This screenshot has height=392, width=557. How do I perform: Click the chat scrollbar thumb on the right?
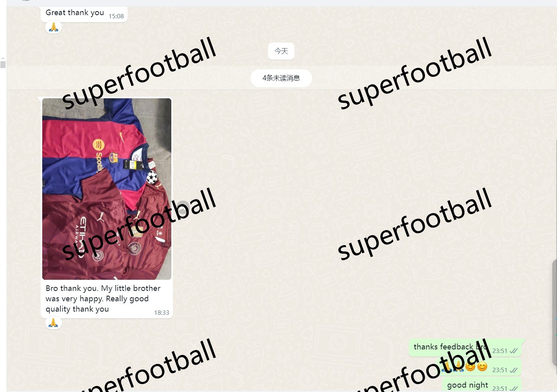tap(554, 312)
